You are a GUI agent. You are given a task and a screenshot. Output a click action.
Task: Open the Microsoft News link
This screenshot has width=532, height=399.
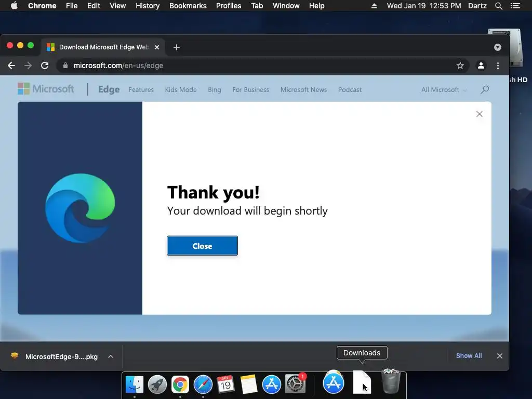303,89
